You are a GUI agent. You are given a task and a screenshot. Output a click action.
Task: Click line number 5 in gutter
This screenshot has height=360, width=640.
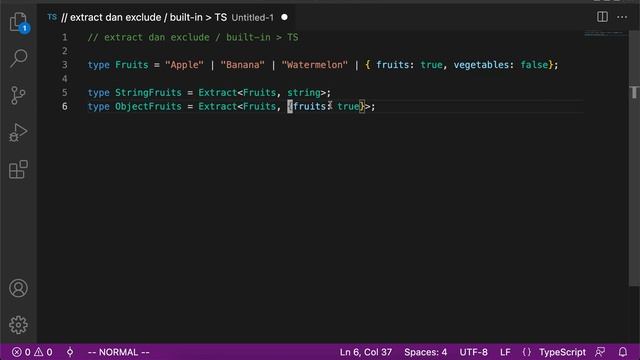pyautogui.click(x=64, y=93)
